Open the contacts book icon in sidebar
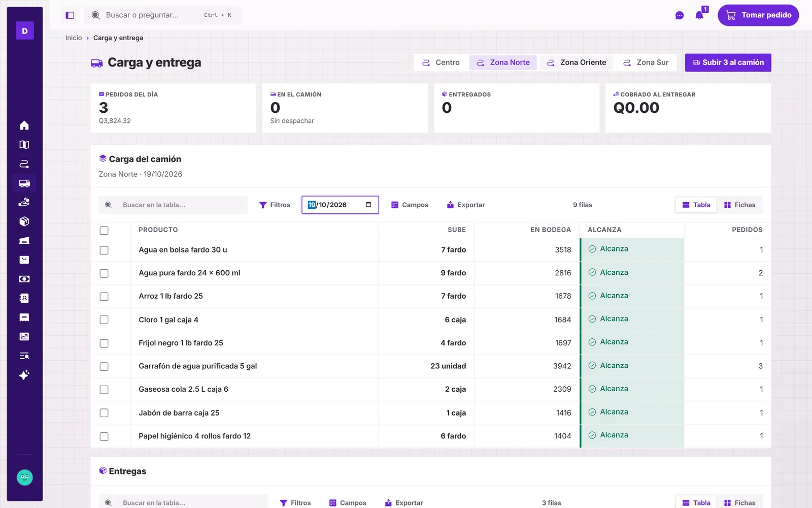Screen dimensions: 812x508 (x=24, y=298)
